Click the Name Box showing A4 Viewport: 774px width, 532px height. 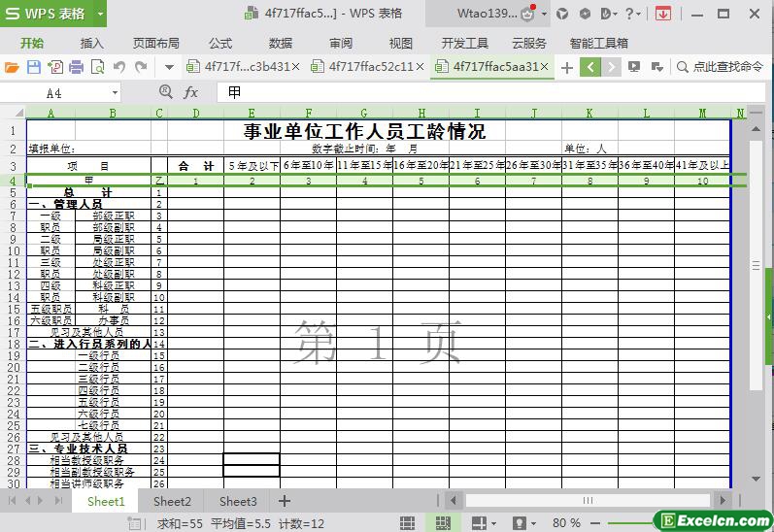pyautogui.click(x=55, y=93)
